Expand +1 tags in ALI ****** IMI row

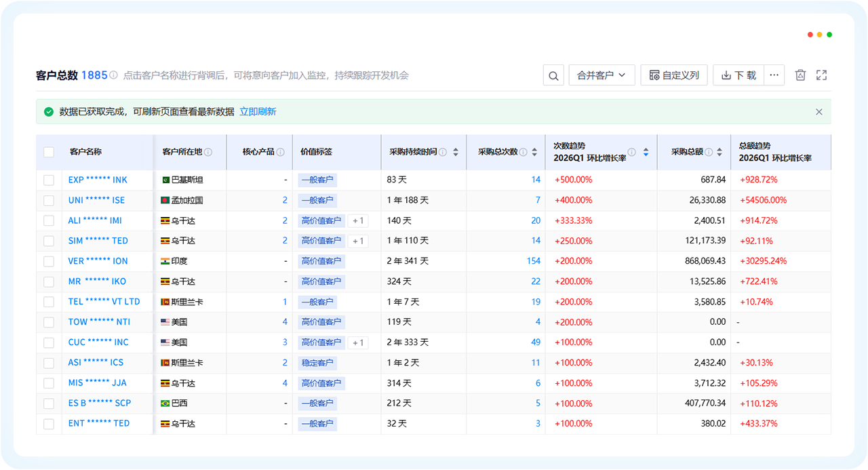(358, 220)
